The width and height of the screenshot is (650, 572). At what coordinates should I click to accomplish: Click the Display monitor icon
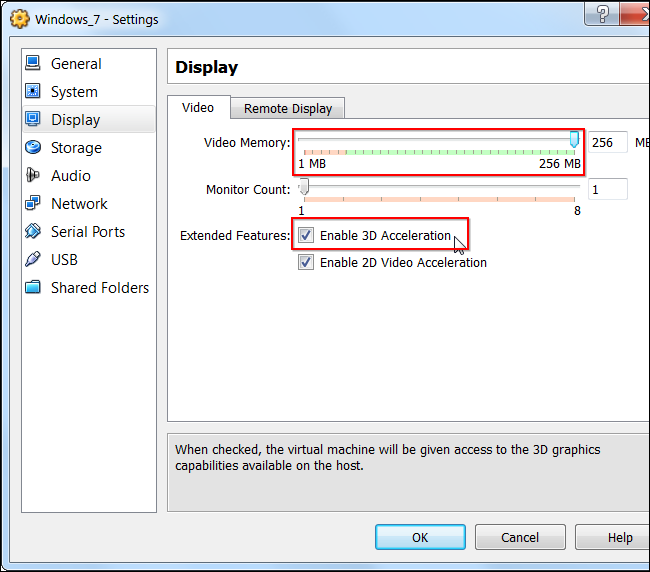click(33, 119)
